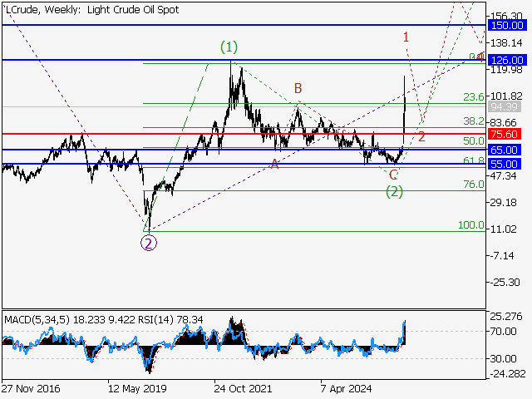Select the wave C label
Screen dimensions: 532x399
[393, 174]
